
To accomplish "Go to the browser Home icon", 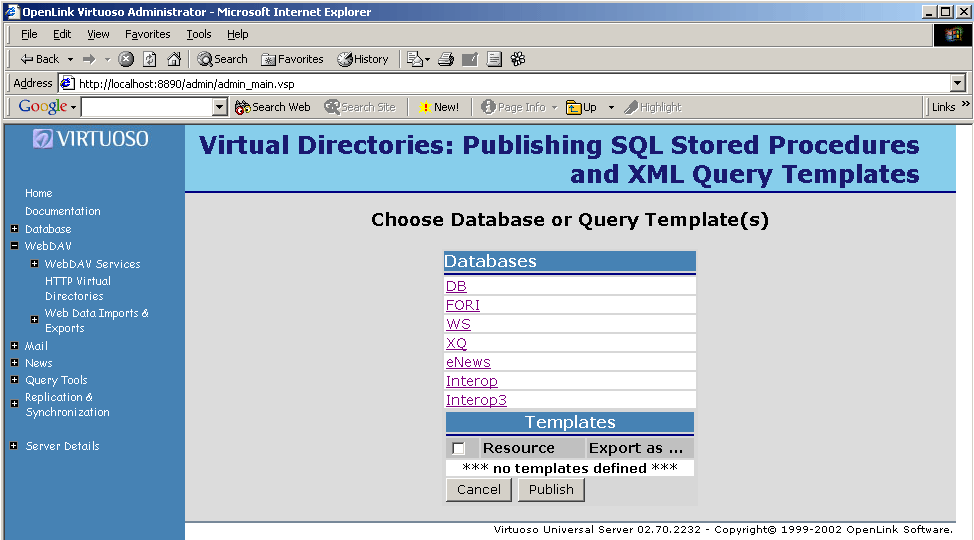I will coord(174,59).
